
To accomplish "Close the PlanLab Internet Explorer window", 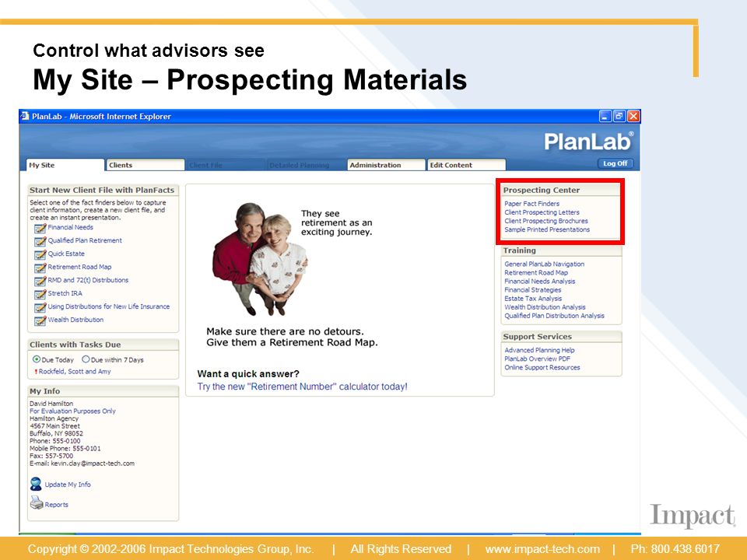I will tap(633, 116).
